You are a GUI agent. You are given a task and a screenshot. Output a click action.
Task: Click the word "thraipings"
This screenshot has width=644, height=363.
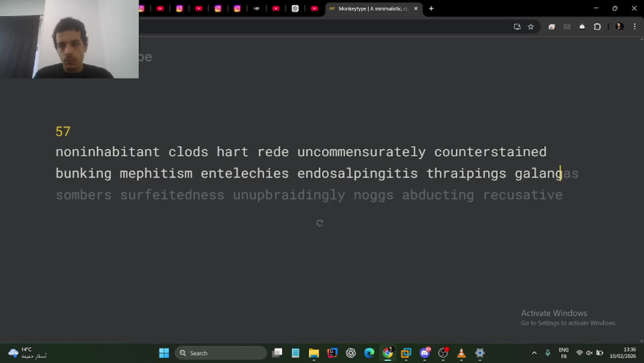coord(466,173)
